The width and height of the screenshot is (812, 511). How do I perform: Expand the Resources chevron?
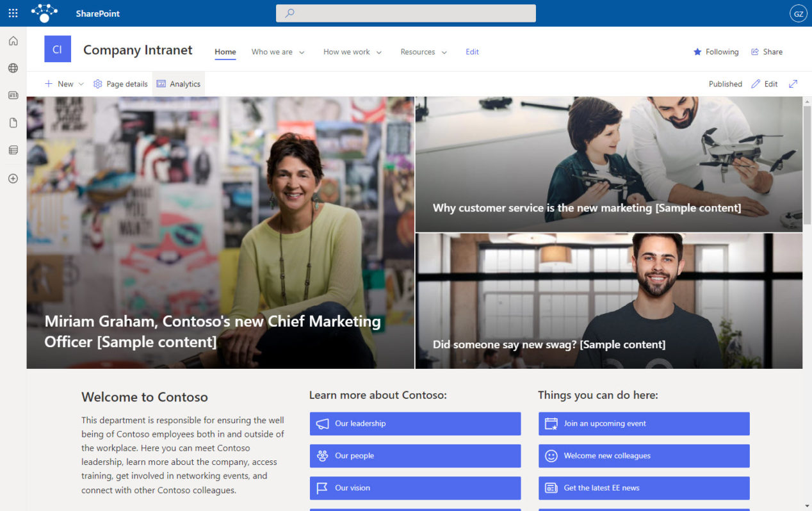(x=444, y=53)
